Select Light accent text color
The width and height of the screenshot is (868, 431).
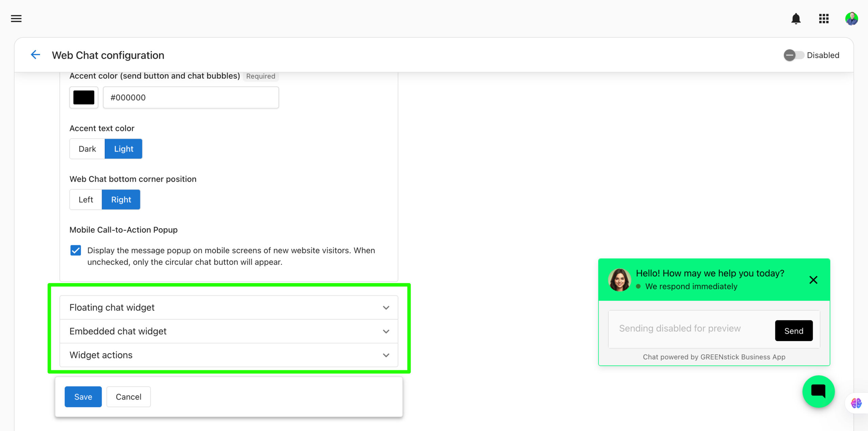tap(123, 149)
